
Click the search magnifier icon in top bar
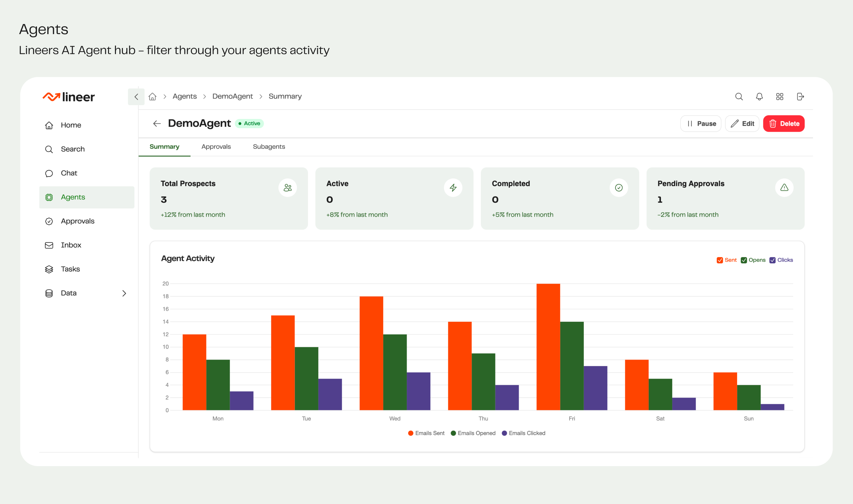739,97
